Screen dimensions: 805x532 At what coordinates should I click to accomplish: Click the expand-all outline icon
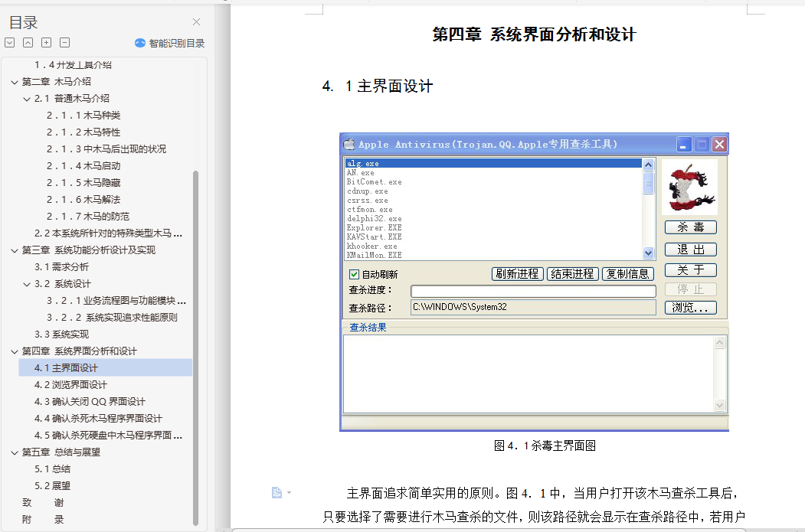pos(10,43)
